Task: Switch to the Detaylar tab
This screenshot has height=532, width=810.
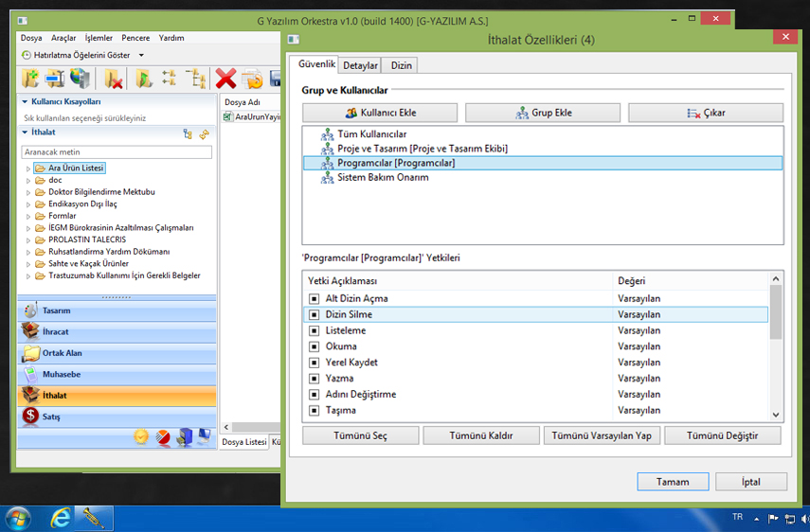Action: pos(360,65)
